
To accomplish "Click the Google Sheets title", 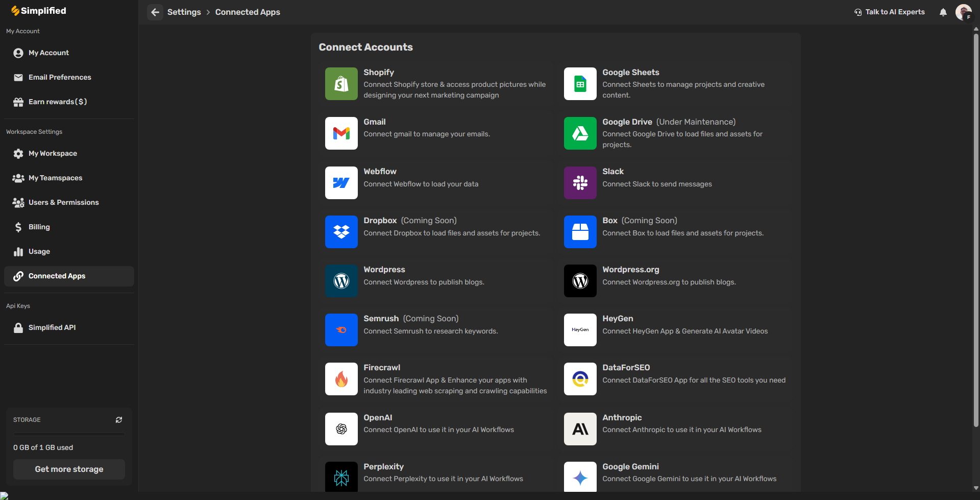I will (631, 73).
